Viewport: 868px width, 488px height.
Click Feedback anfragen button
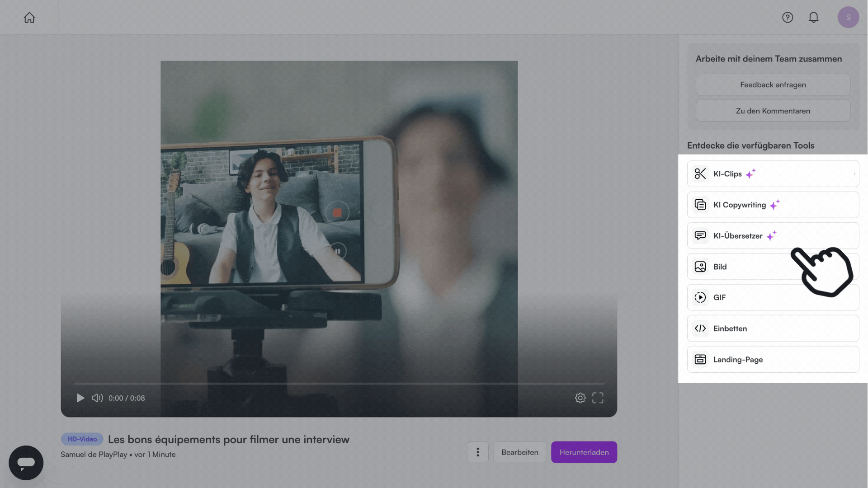pyautogui.click(x=773, y=84)
